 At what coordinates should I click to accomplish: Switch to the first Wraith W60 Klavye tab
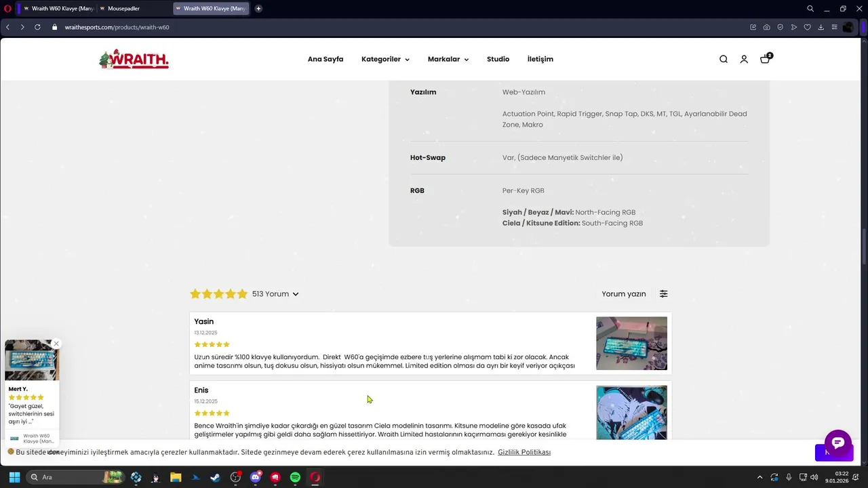[58, 9]
